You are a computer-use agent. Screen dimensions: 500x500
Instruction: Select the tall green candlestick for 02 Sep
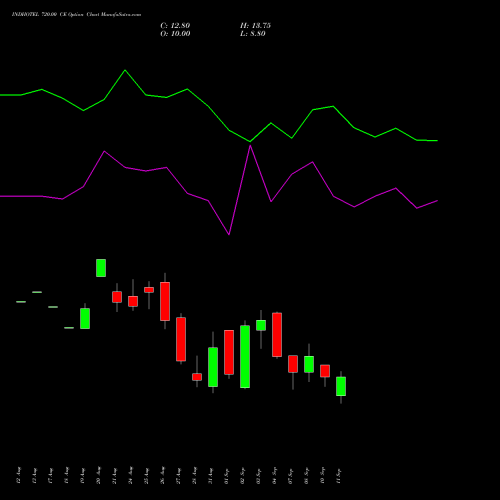[245, 357]
